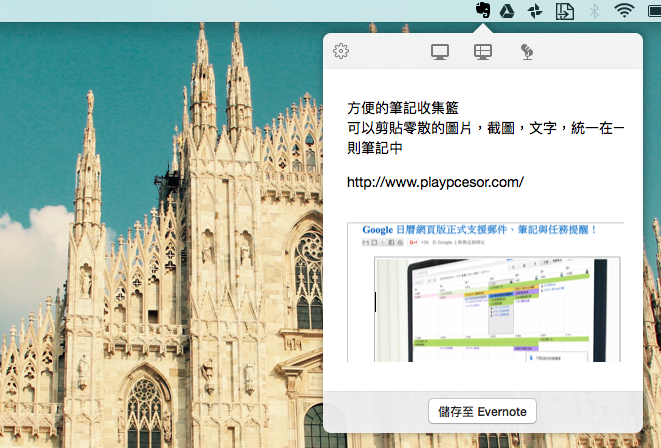Click the note line "方便的筆記收集籃"
Image resolution: width=661 pixels, height=448 pixels.
pyautogui.click(x=403, y=108)
